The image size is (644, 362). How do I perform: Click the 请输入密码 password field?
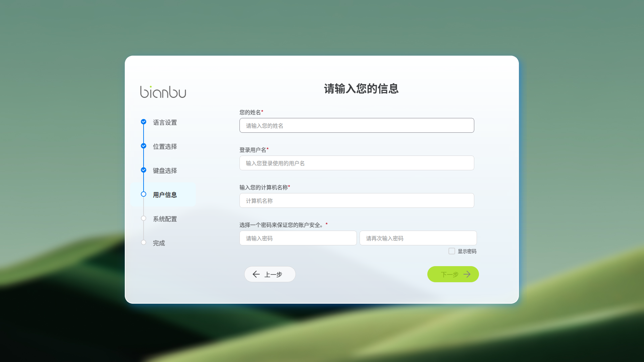(298, 238)
